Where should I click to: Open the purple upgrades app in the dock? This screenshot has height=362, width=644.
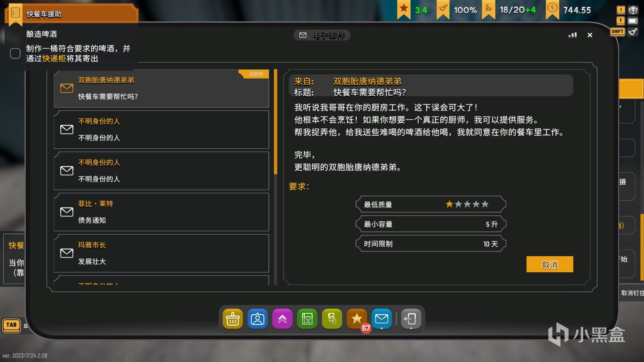click(282, 319)
